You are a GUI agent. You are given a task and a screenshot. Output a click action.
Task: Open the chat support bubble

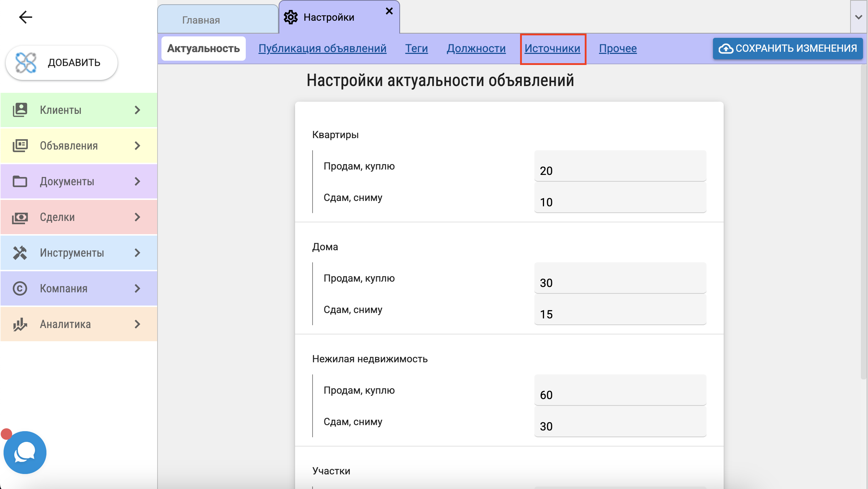pyautogui.click(x=25, y=452)
